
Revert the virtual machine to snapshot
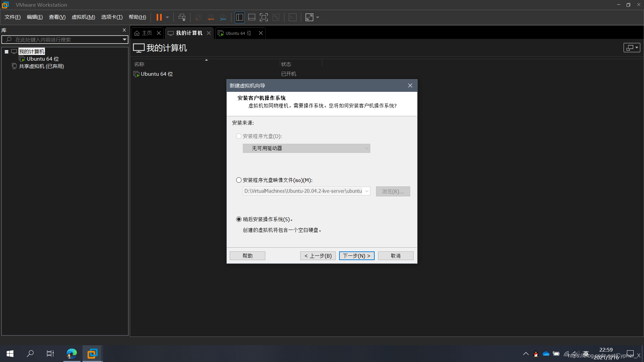click(x=211, y=17)
